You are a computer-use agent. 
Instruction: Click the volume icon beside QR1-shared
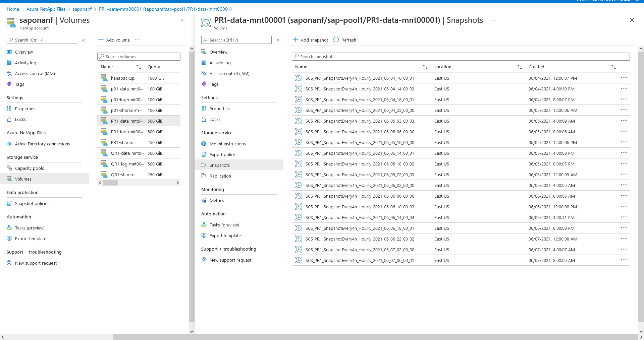click(104, 175)
